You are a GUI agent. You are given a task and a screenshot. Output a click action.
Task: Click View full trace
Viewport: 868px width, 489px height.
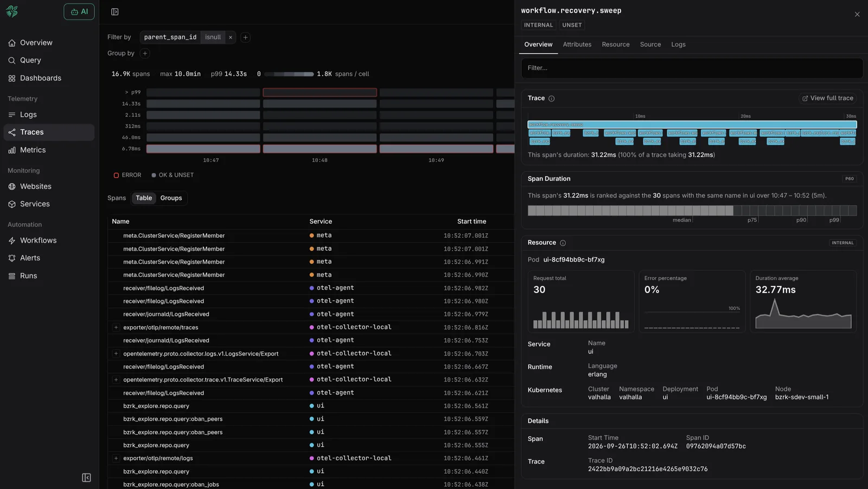click(x=828, y=98)
